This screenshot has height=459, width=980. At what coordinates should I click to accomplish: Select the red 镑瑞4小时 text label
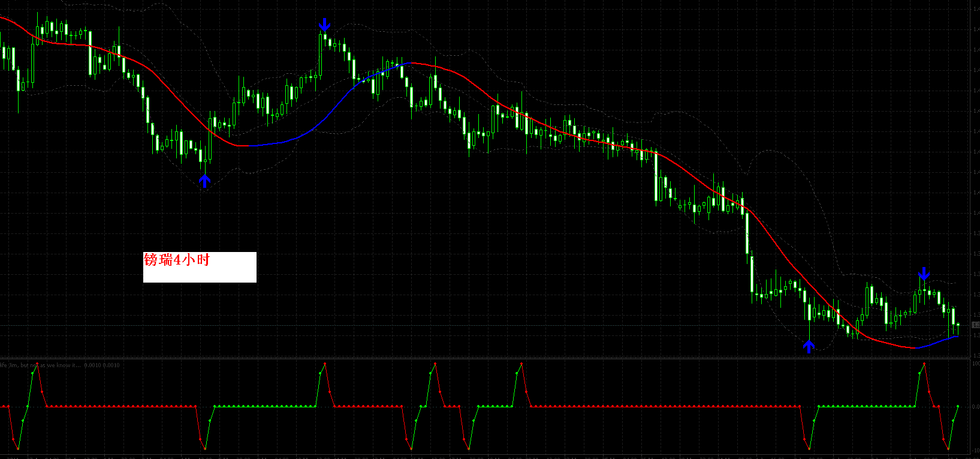point(177,260)
